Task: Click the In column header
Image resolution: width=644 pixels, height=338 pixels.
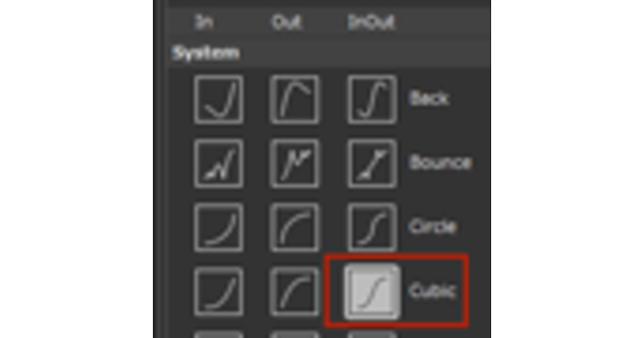Action: [x=203, y=23]
